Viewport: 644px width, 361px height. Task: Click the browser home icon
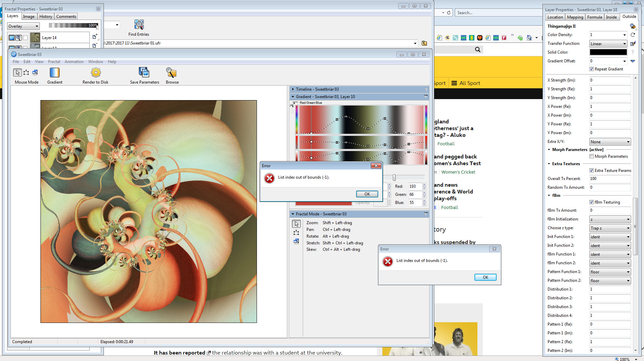[x=529, y=38]
